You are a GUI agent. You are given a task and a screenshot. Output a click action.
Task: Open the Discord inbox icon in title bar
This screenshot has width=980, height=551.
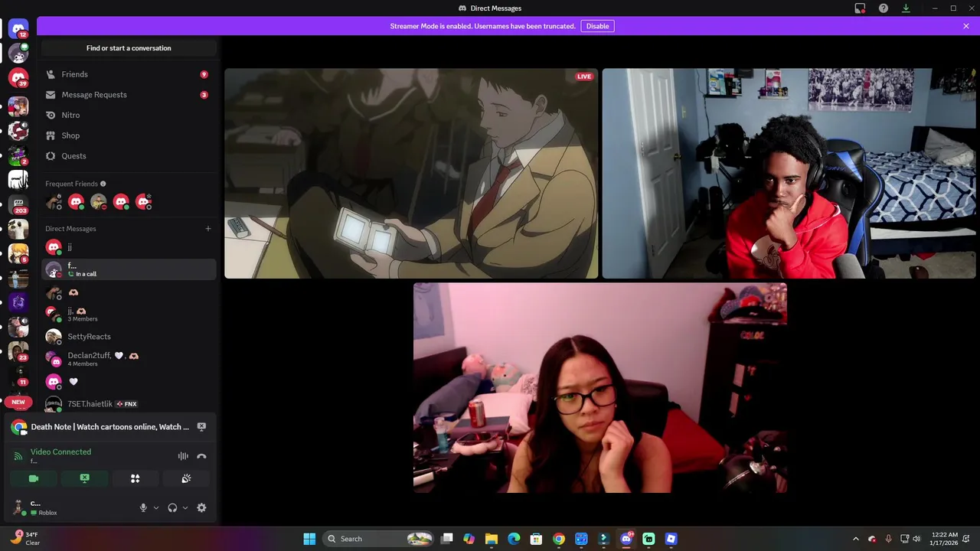point(860,8)
